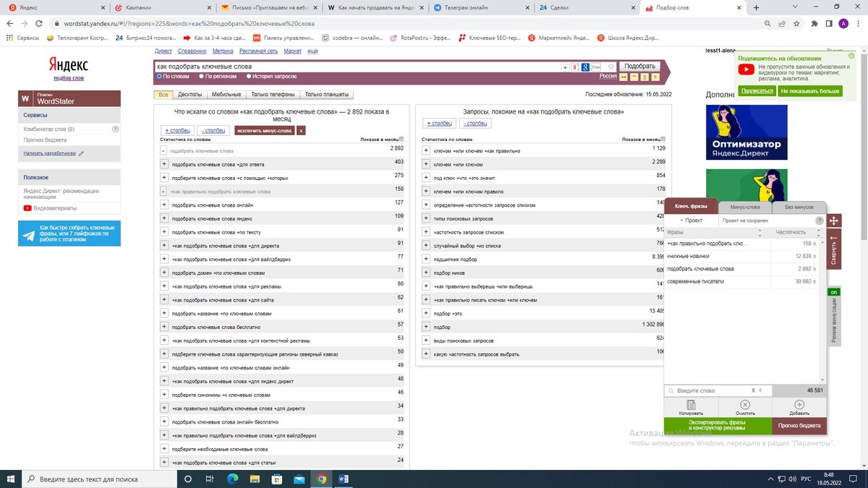This screenshot has height=488, width=868.
Task: Open the Chrome extensions puzzle icon
Action: click(814, 24)
